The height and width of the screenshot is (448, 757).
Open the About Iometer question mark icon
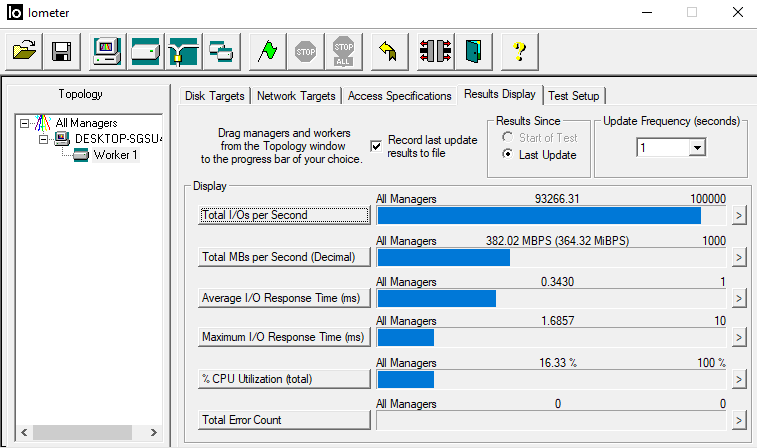519,51
